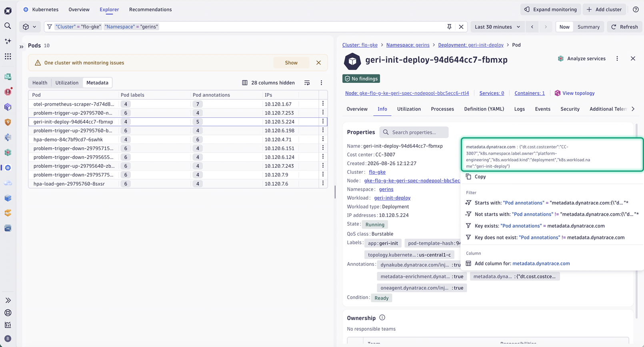This screenshot has width=644, height=347.
Task: Open the Events tab of the pod
Action: click(543, 109)
